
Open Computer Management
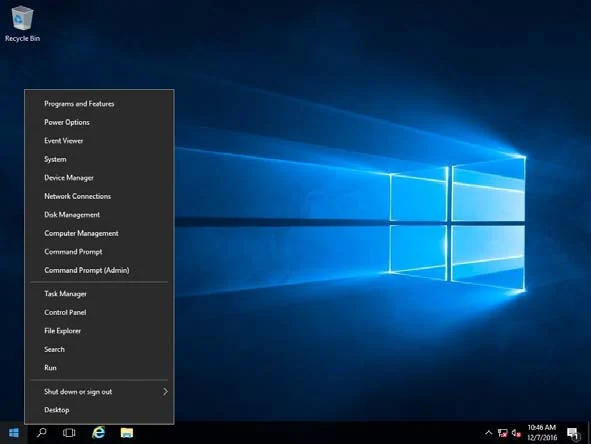[99, 233]
